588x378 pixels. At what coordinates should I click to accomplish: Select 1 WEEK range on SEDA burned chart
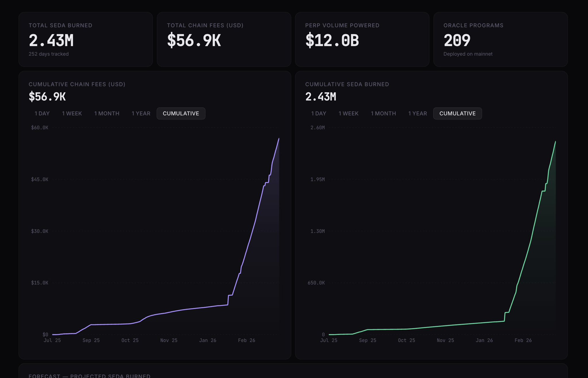pos(348,114)
